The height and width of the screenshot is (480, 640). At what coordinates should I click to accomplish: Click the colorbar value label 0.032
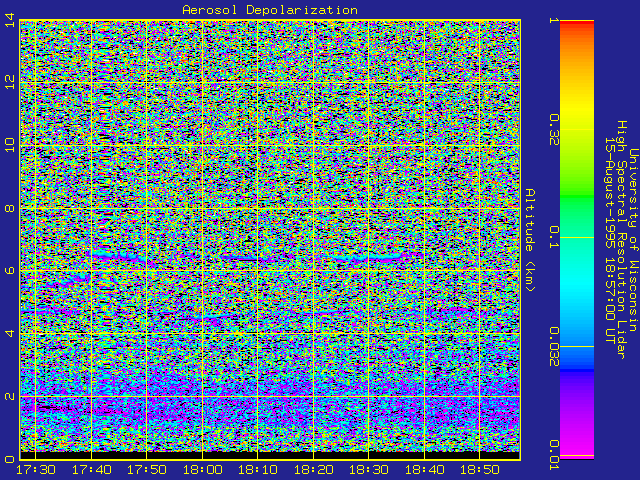pyautogui.click(x=554, y=347)
